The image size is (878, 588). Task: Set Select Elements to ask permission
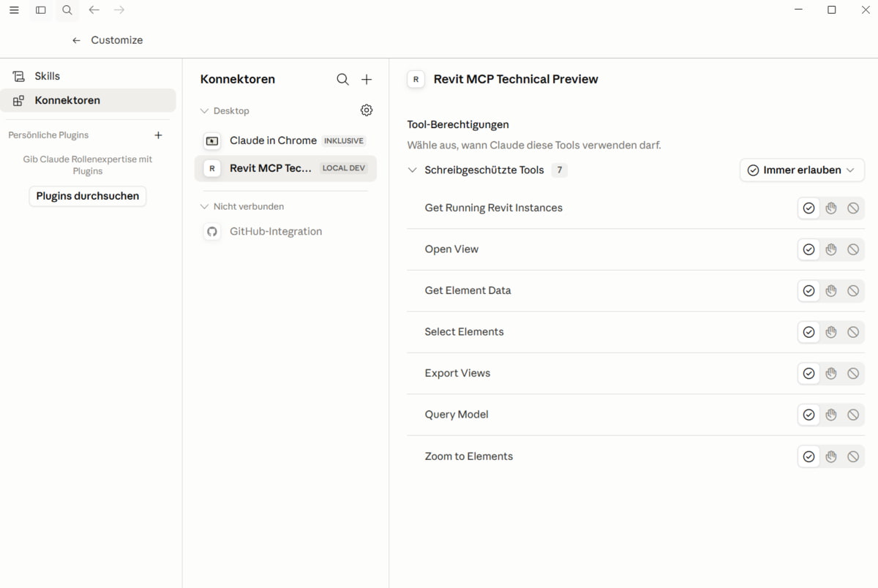(x=830, y=332)
